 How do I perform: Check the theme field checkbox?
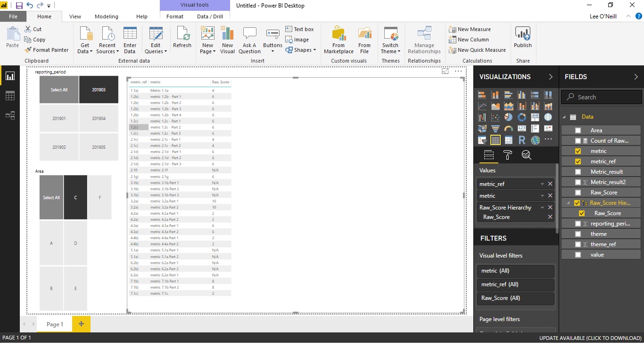tap(578, 234)
